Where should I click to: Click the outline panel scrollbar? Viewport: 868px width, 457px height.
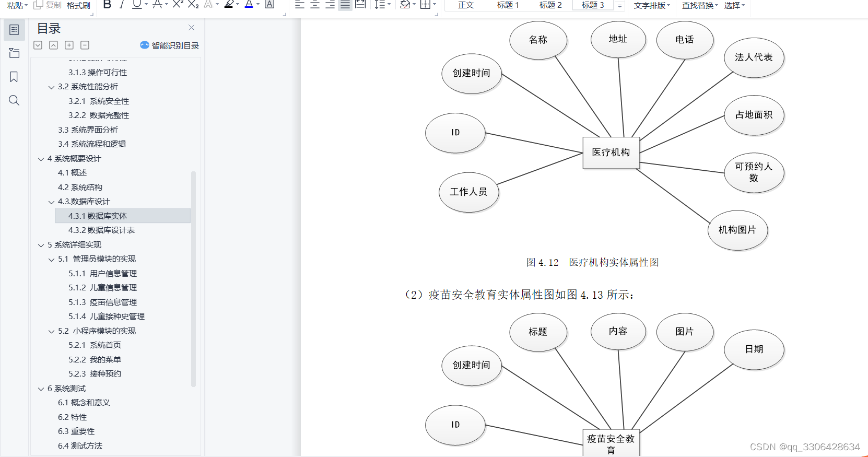point(193,279)
